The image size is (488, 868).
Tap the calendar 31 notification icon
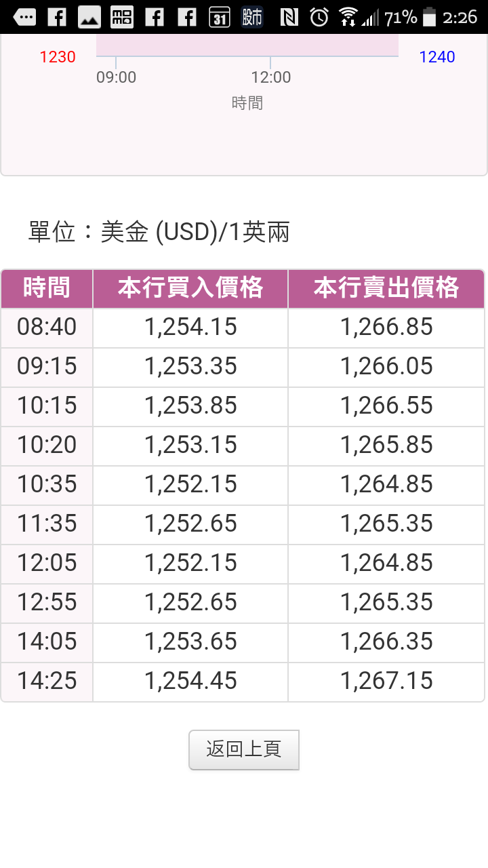coord(219,17)
